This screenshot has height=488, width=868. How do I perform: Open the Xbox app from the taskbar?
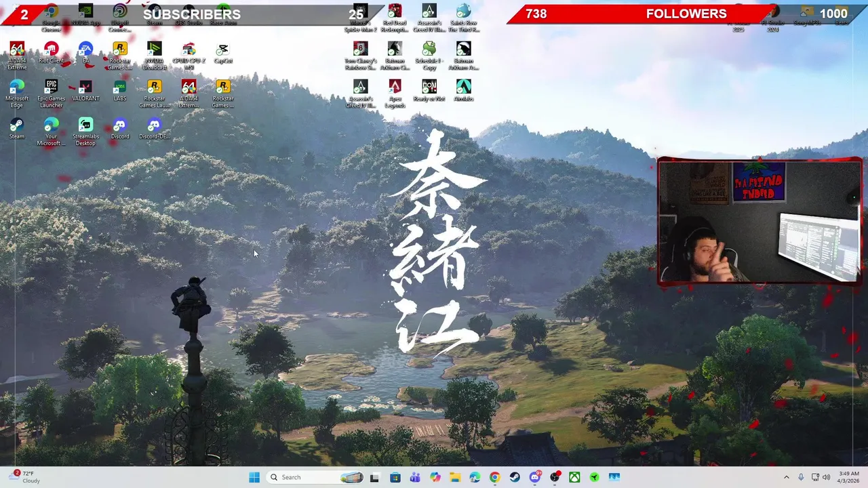(x=574, y=477)
